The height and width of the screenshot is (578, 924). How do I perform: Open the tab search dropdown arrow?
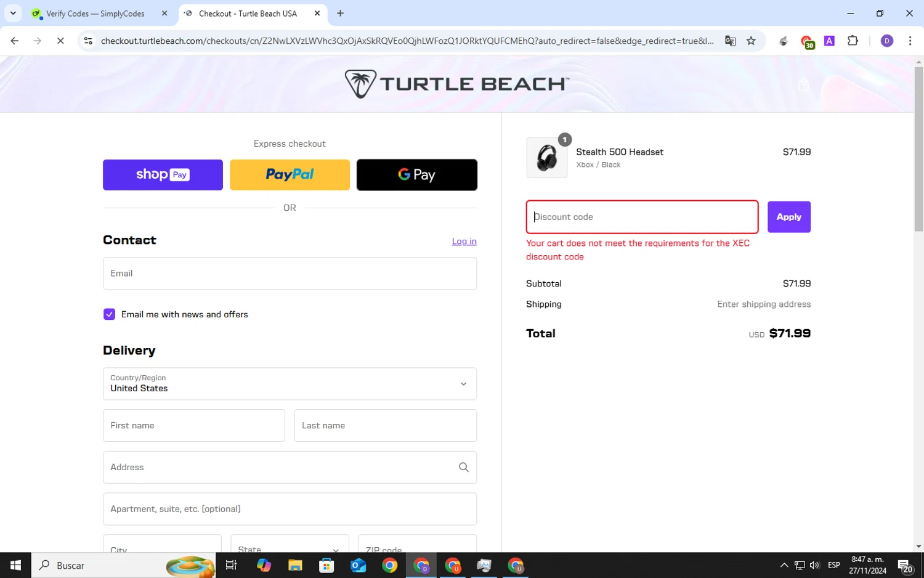coord(13,13)
